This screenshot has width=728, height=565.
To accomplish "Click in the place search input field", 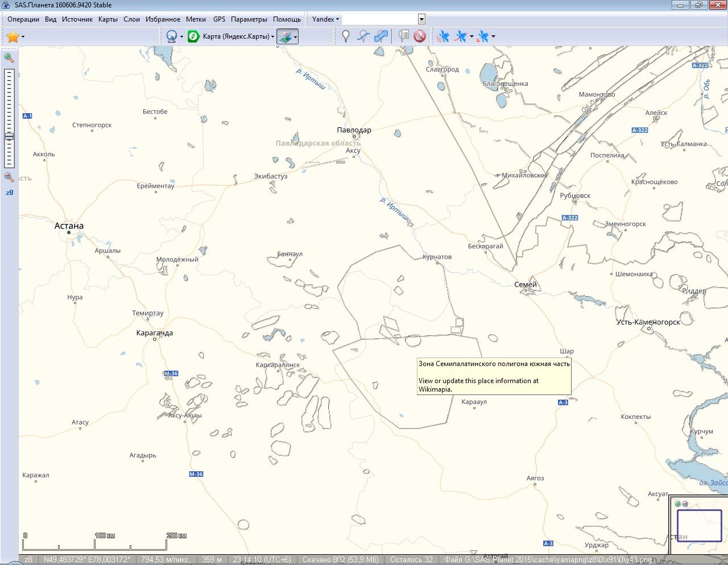I will pos(380,19).
